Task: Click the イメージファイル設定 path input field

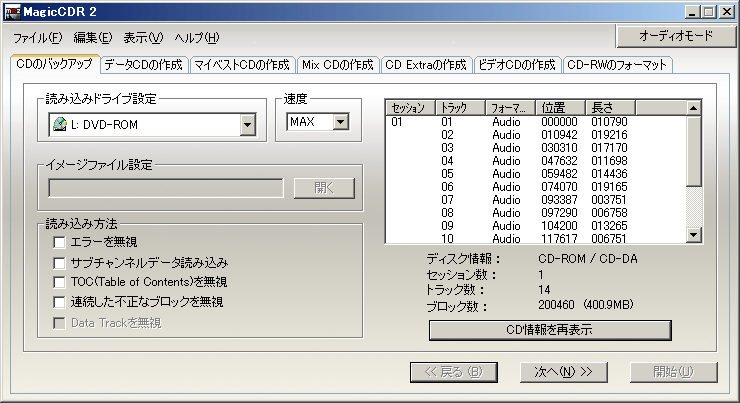Action: coord(166,188)
